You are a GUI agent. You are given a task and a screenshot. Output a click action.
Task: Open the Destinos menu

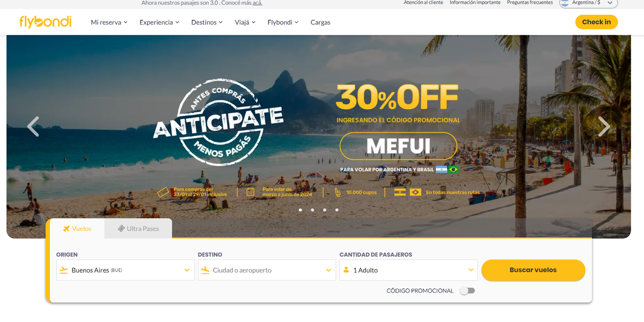(207, 23)
